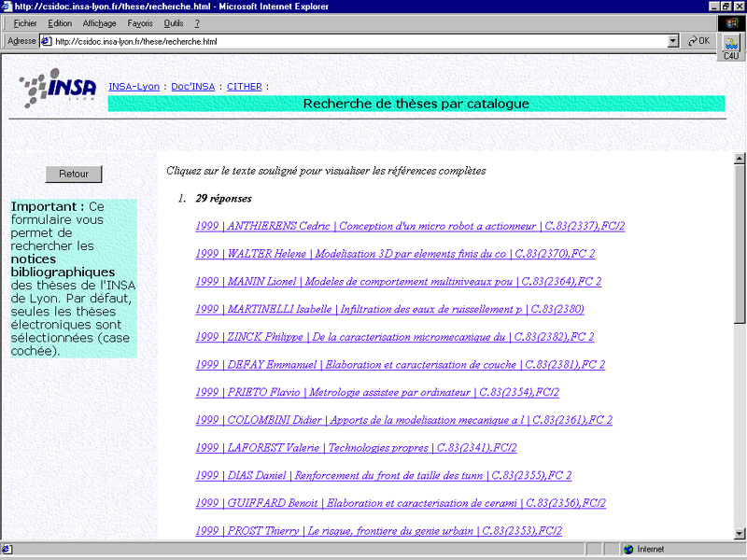This screenshot has width=747, height=560.
Task: Open the MARTINELLI Isabelle thesis record
Action: point(389,309)
